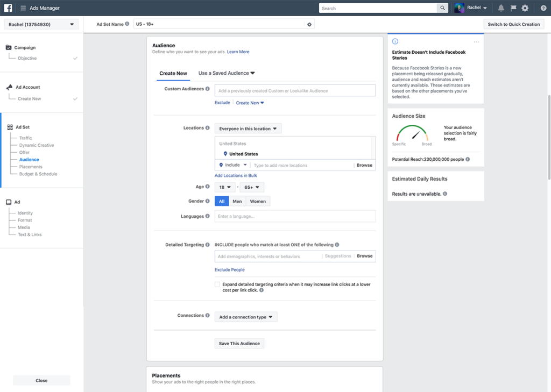Open the minimum age 18 dropdown
Image resolution: width=551 pixels, height=392 pixels.
[x=224, y=187]
